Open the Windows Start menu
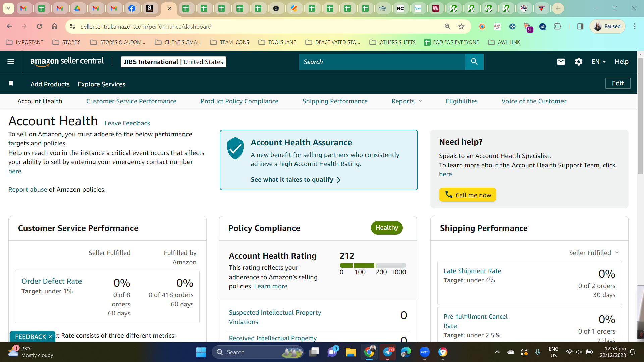Viewport: 644px width, 362px height. point(201,352)
